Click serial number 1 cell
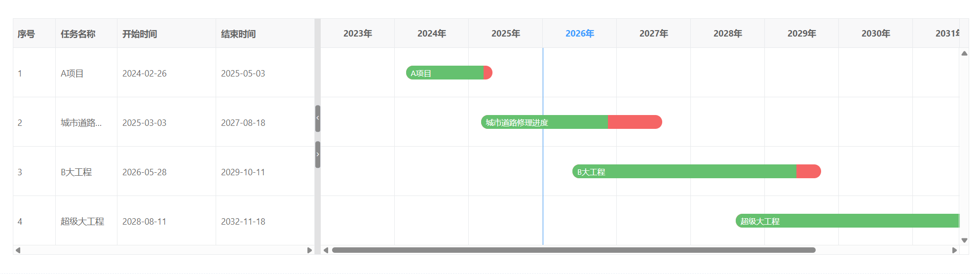This screenshot has width=980, height=274. pos(34,73)
